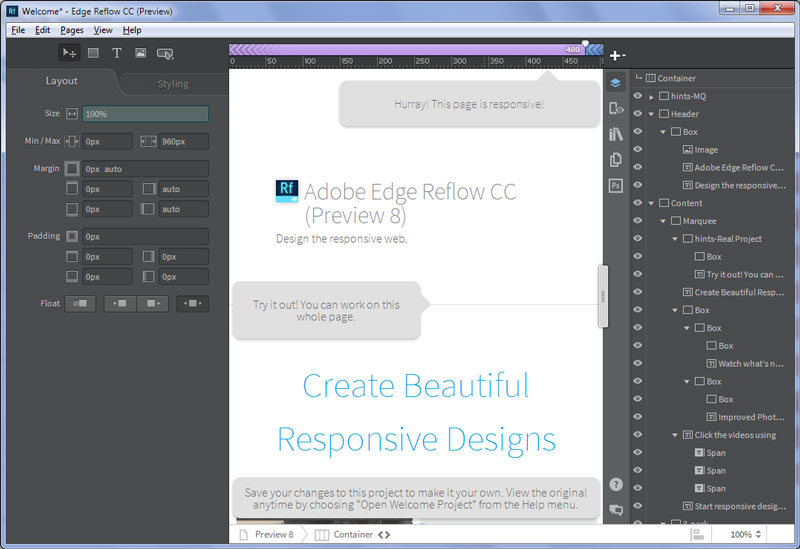800x549 pixels.
Task: Switch to the Styling tab
Action: coord(173,84)
